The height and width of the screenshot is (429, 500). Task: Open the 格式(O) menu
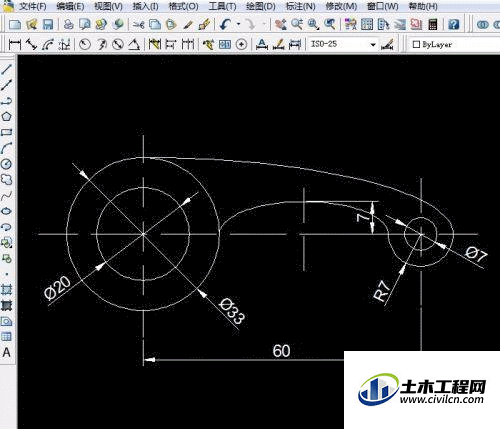[183, 6]
